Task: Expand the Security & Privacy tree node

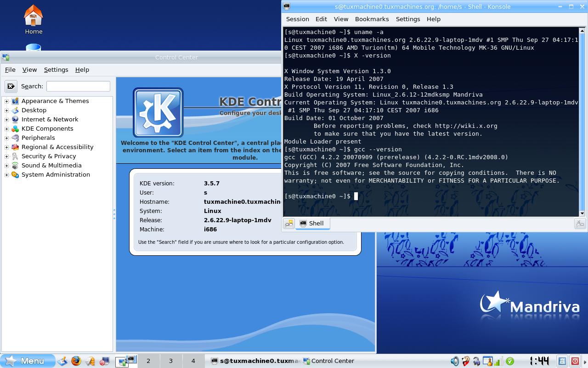Action: point(7,156)
